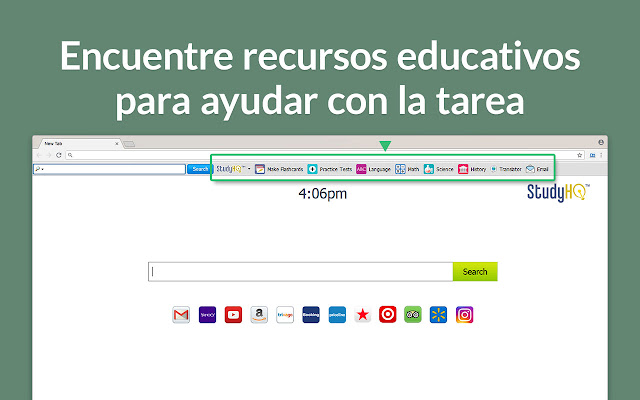640x400 pixels.
Task: Open the Trivago shortcut icon
Action: (x=285, y=315)
